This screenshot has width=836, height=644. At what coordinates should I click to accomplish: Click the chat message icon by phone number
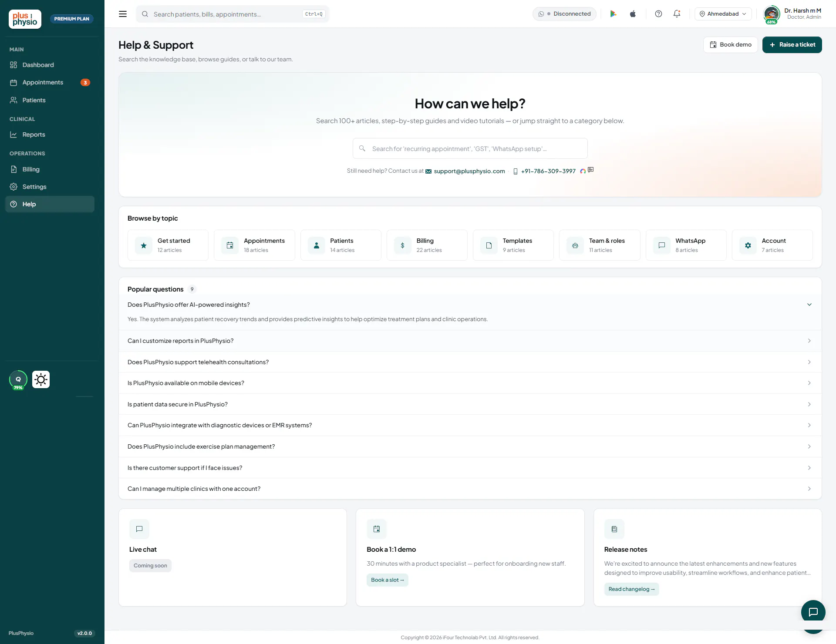tap(591, 170)
